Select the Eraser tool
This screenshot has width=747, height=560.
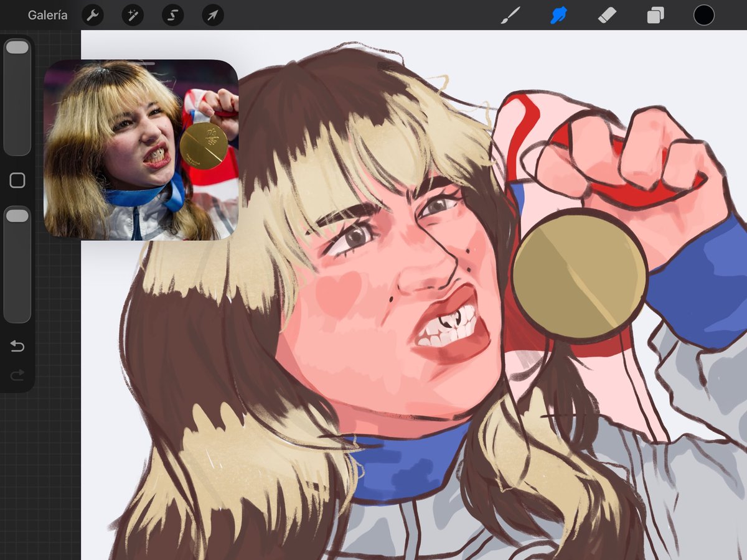coord(607,15)
